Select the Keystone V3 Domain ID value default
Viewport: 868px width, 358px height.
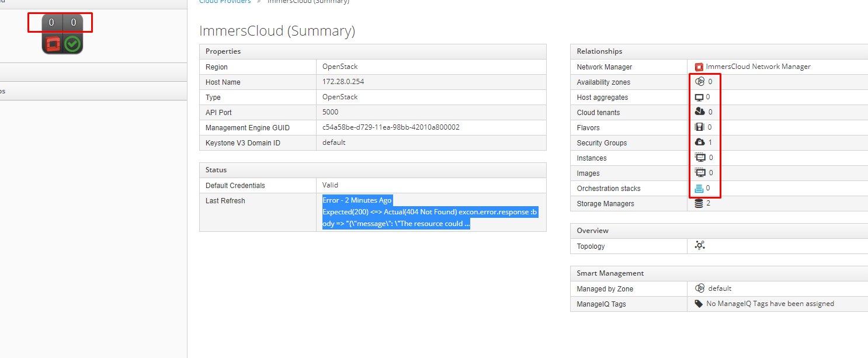point(334,142)
